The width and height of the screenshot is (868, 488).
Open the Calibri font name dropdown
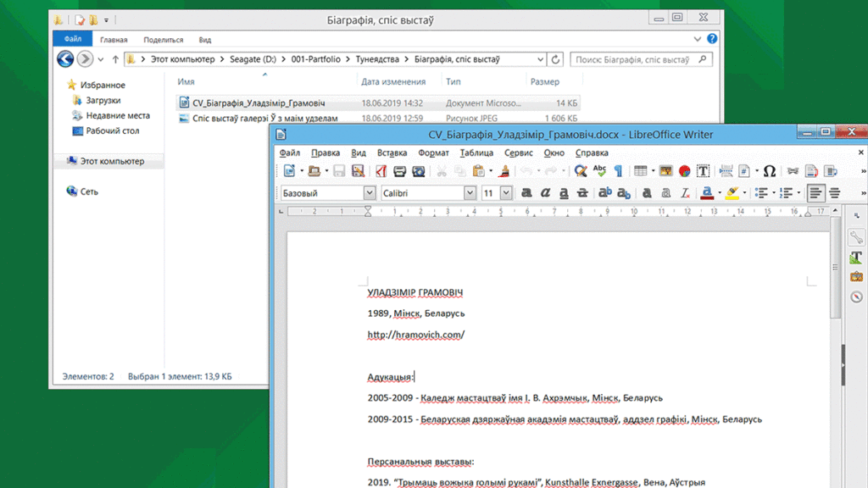tap(470, 192)
